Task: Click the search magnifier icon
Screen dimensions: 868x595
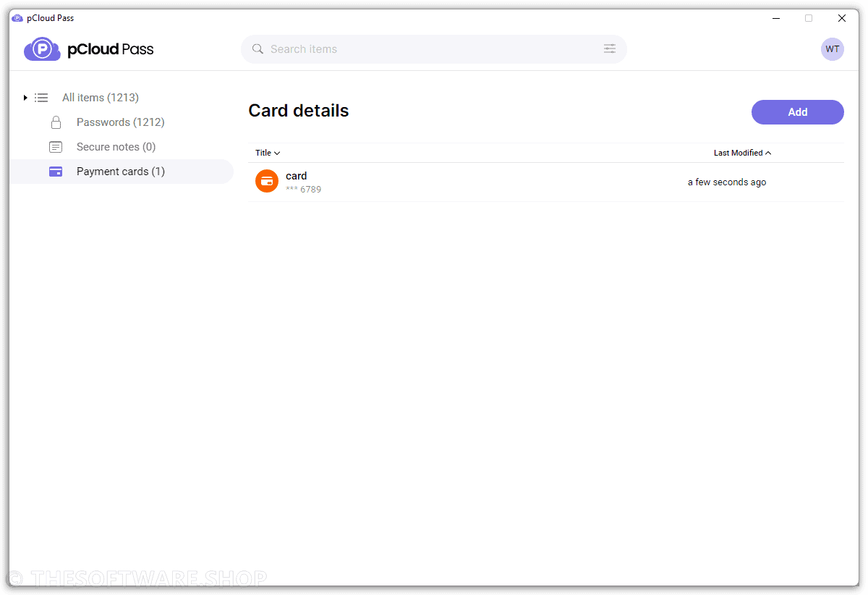Action: [258, 49]
